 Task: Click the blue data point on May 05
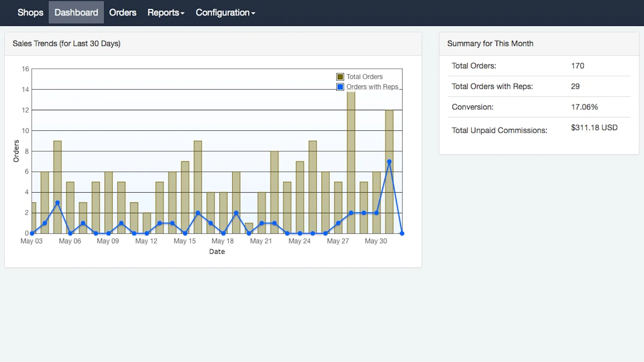point(58,203)
